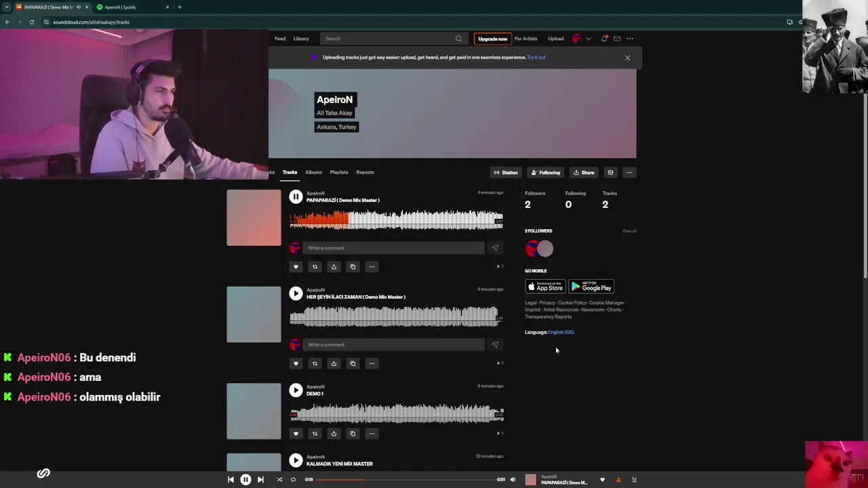Toggle repeat in bottom player
Screen dimensions: 868x488
point(293,480)
